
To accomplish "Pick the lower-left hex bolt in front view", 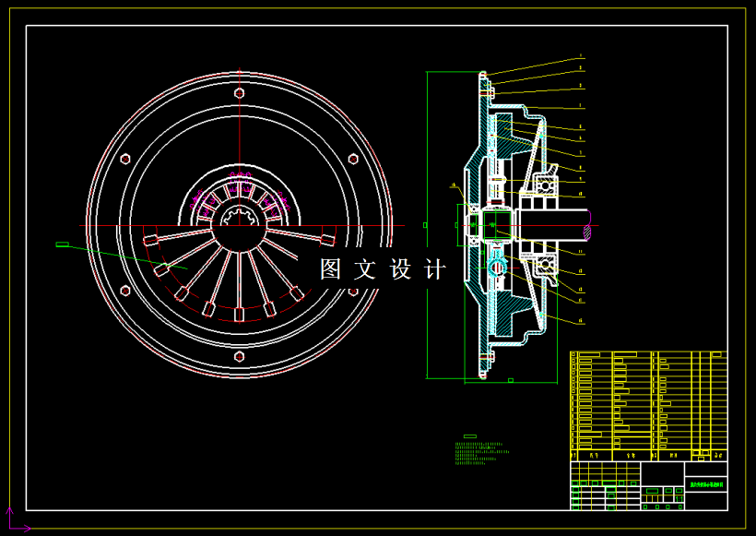I will point(125,291).
